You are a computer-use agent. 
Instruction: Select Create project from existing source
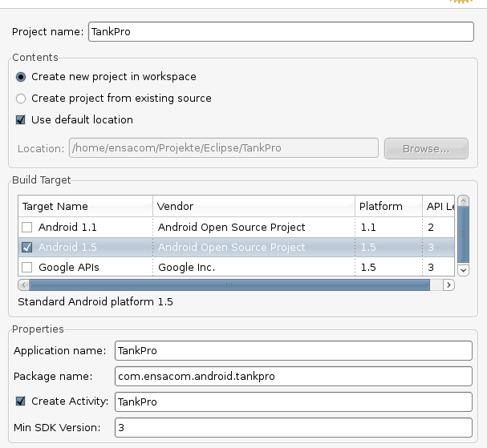(x=22, y=99)
